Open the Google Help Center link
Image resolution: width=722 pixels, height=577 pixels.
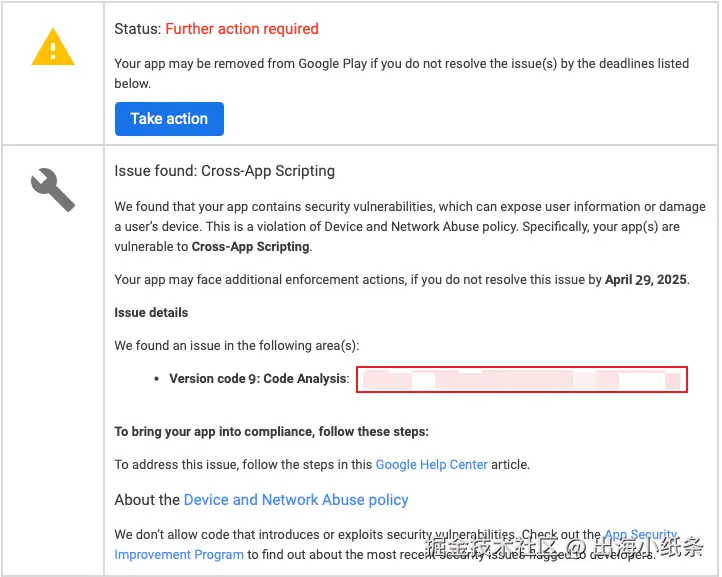pyautogui.click(x=431, y=464)
